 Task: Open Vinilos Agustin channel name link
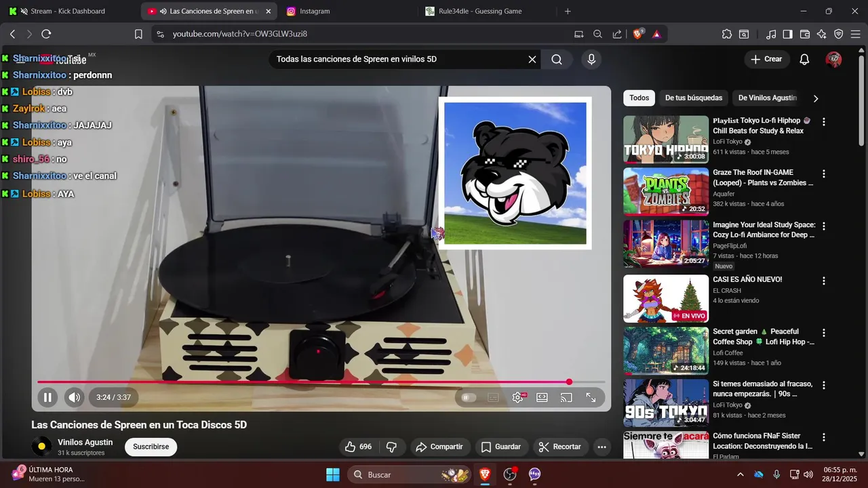85,443
